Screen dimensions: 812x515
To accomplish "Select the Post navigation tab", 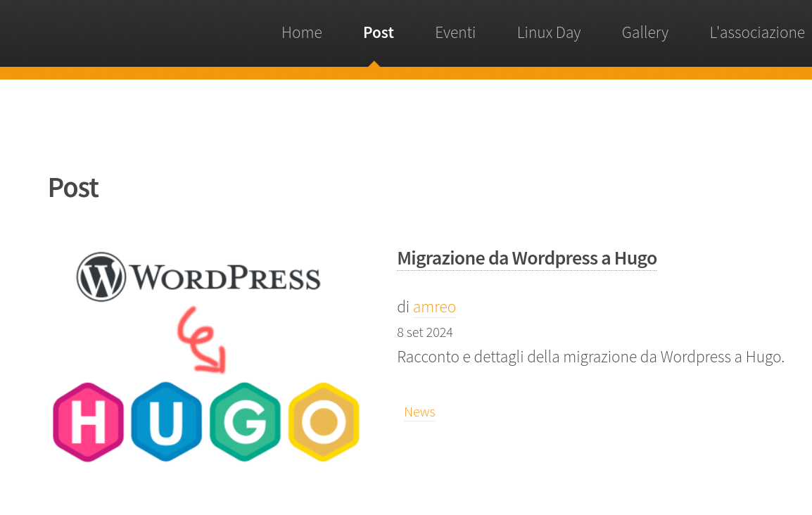I will click(378, 32).
